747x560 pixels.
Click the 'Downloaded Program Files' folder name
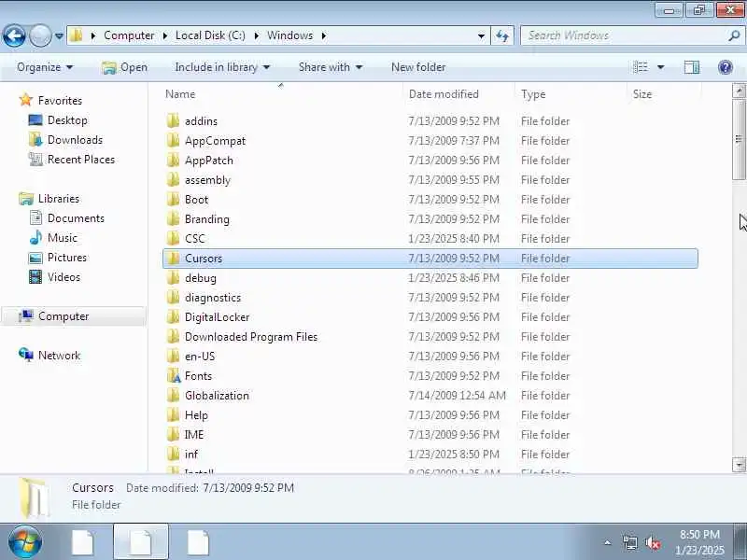[251, 337]
